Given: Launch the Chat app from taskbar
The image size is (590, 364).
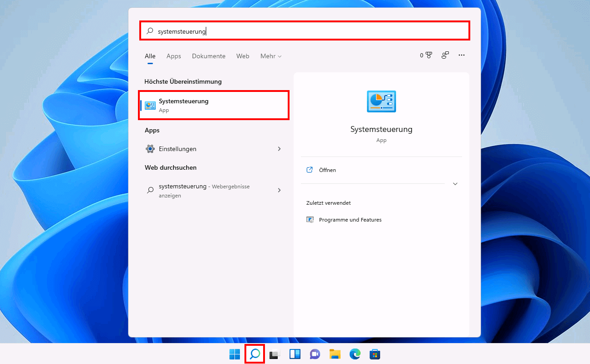Looking at the screenshot, I should tap(315, 354).
